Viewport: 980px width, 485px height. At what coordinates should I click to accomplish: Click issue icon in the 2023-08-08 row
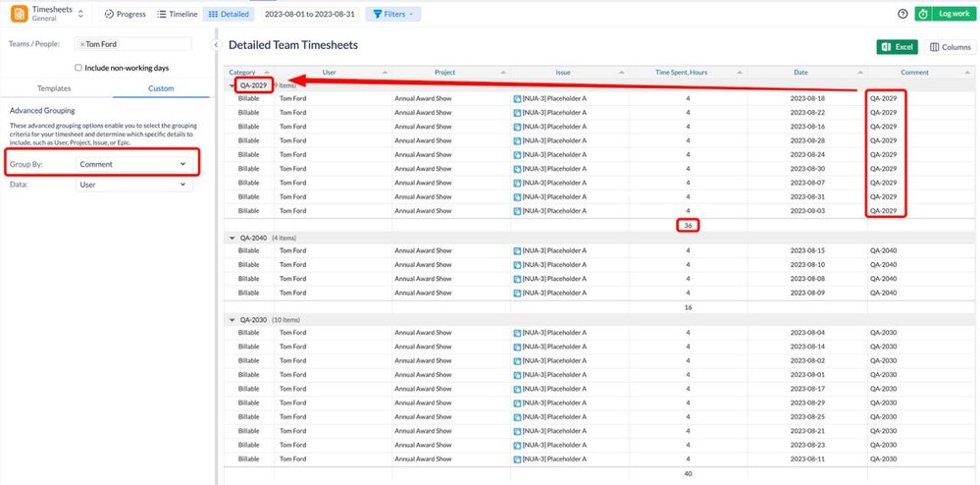coord(517,279)
